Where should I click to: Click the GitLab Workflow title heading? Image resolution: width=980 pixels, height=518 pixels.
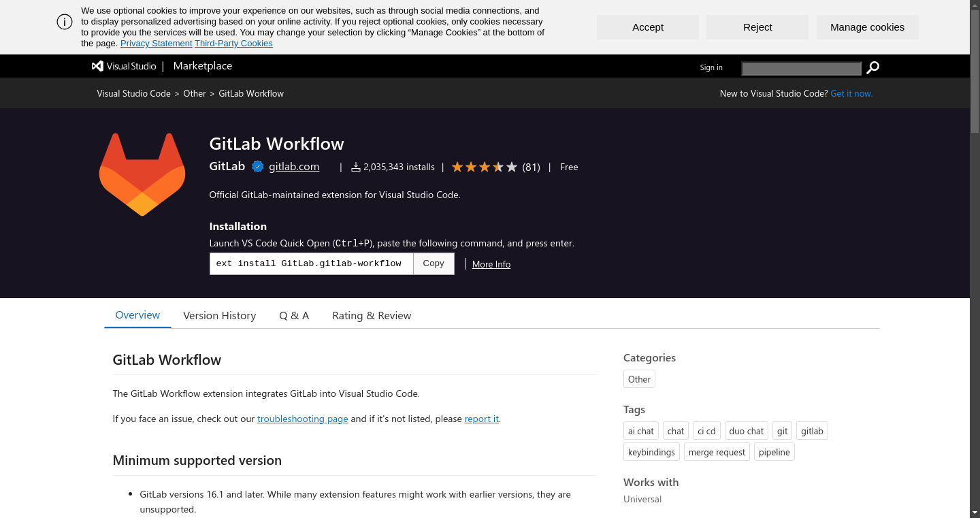[x=277, y=144]
